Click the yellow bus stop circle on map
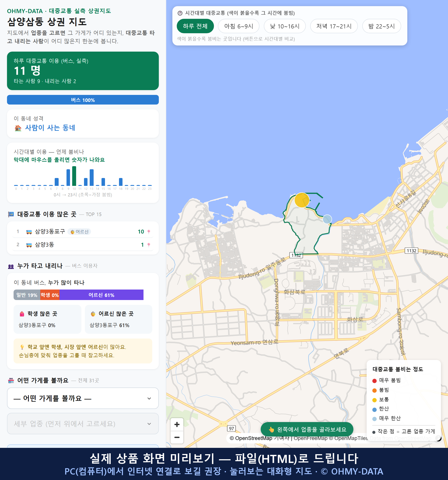The image size is (448, 480). coord(302,200)
